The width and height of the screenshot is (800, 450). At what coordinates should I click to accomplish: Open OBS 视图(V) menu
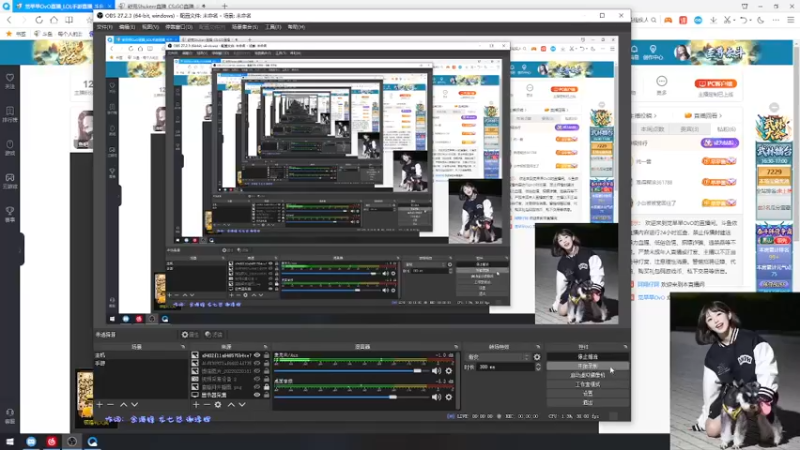(151, 27)
